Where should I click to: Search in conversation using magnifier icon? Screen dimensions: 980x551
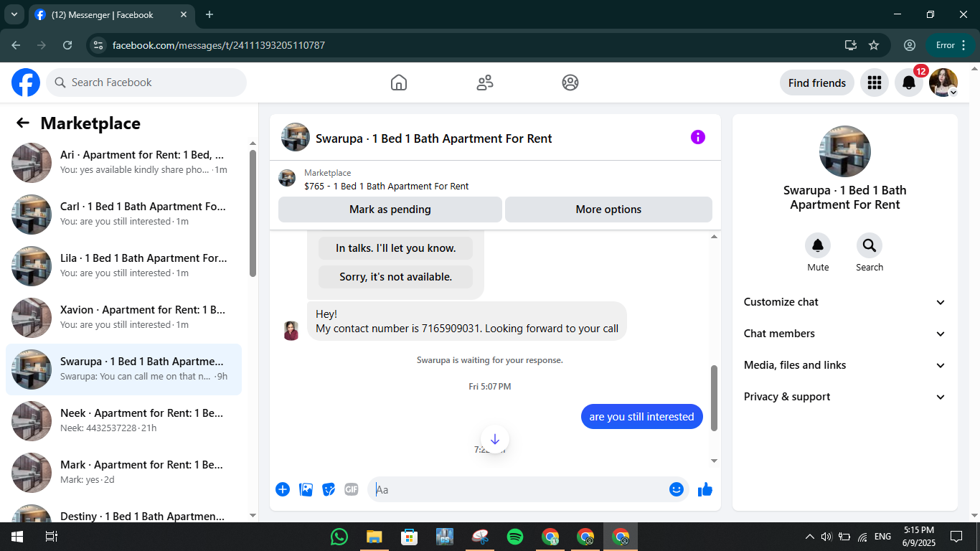[x=870, y=246]
